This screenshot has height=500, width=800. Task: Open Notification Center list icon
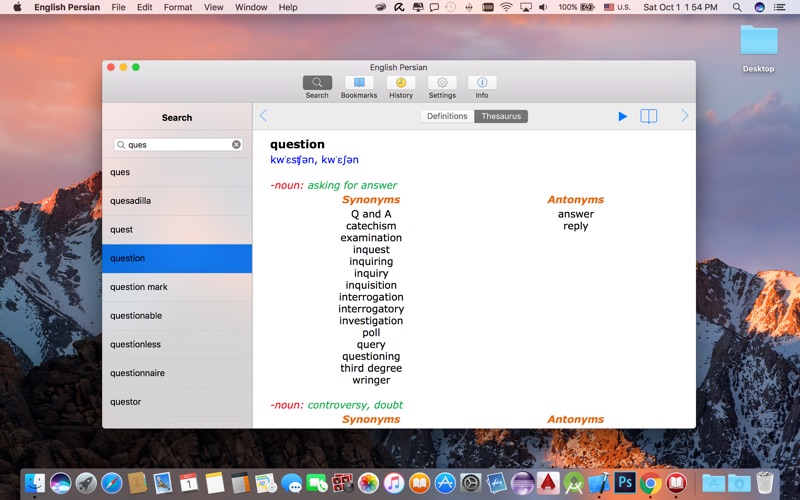click(x=780, y=7)
